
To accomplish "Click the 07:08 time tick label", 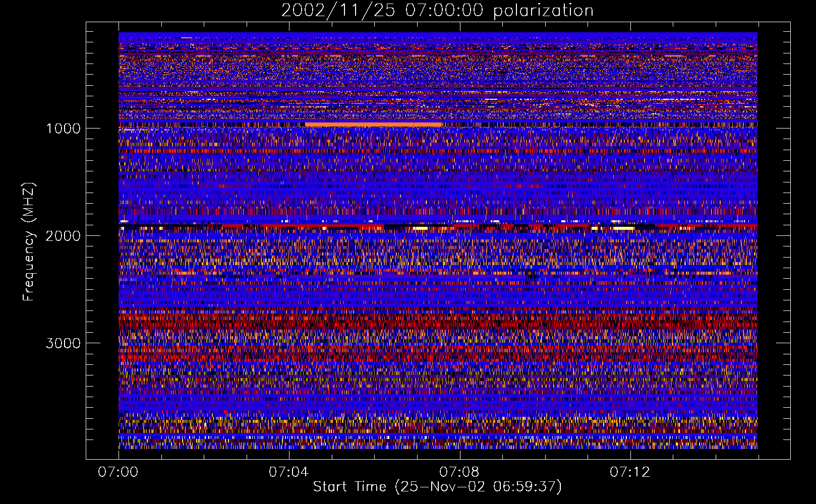I will (459, 472).
